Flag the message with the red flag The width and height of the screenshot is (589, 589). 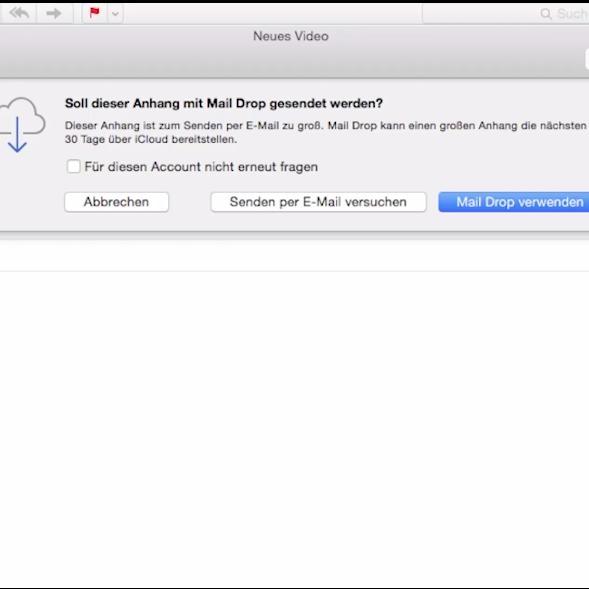coord(94,13)
